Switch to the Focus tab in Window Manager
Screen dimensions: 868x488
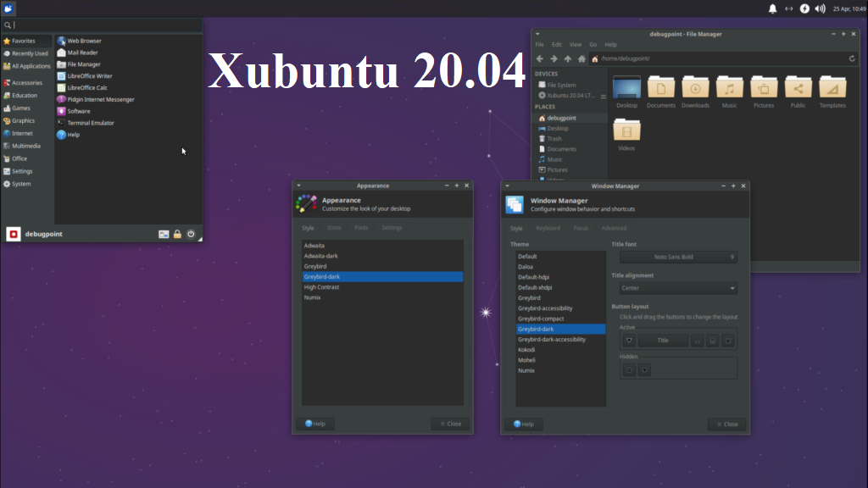coord(580,229)
